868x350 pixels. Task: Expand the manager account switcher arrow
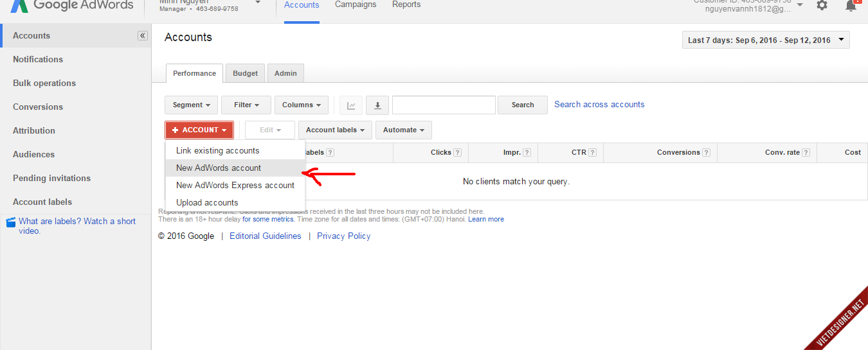tap(258, 3)
